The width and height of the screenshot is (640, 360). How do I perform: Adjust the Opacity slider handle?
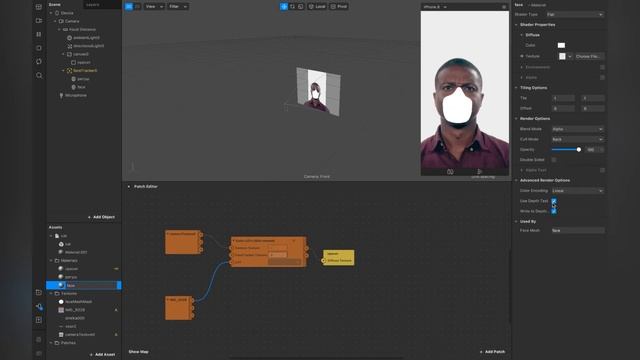(578, 150)
